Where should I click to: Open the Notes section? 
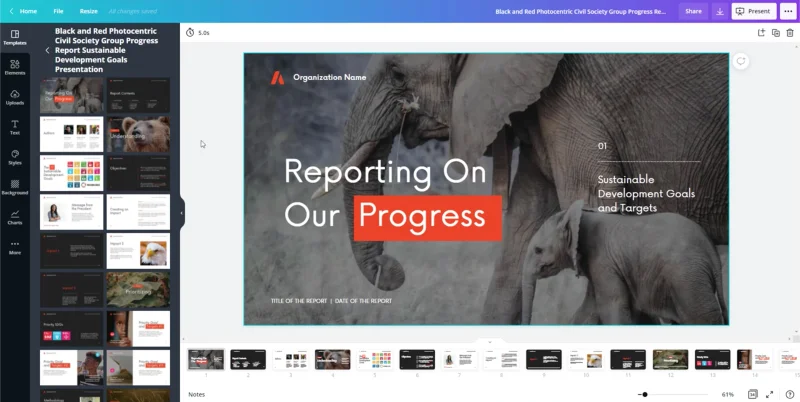[196, 394]
